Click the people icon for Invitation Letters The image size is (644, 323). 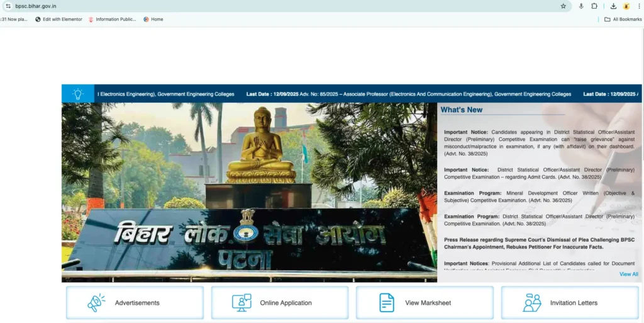coord(532,303)
